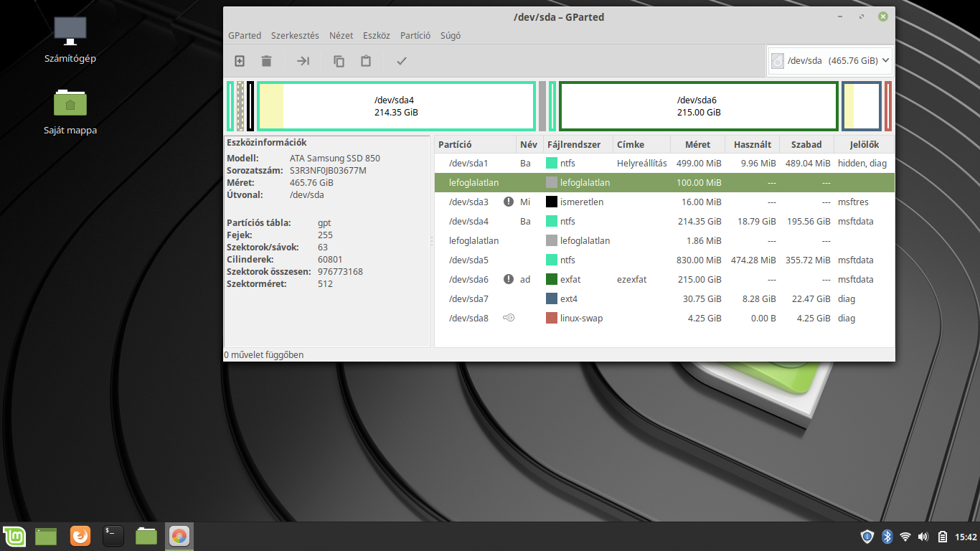
Task: Click the warning icon on /dev/sda3 row
Action: click(509, 202)
